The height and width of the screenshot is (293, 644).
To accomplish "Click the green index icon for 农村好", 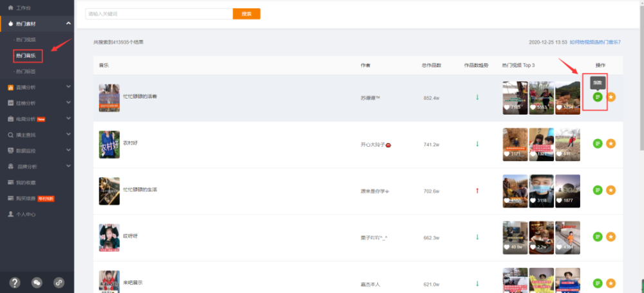I will 598,144.
